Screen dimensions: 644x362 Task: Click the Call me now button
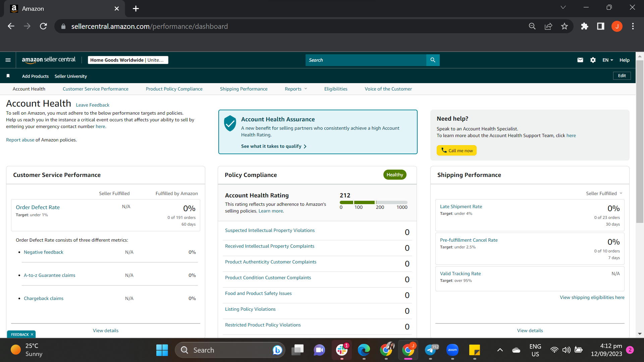pos(457,150)
